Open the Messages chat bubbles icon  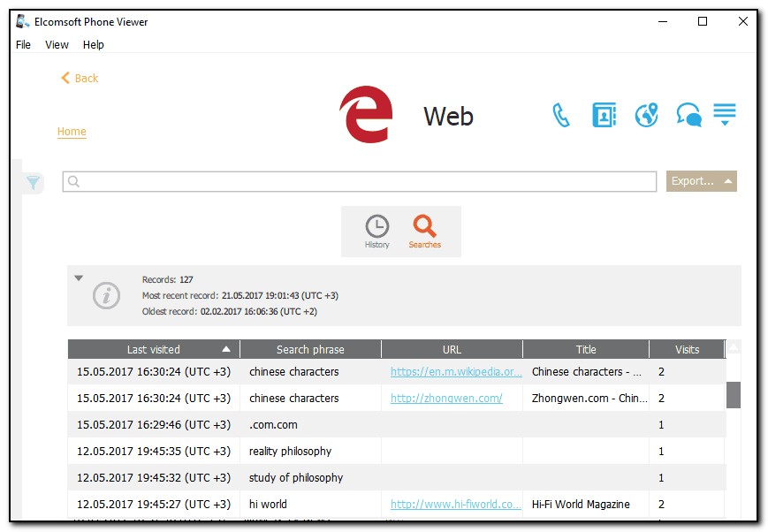tap(688, 116)
